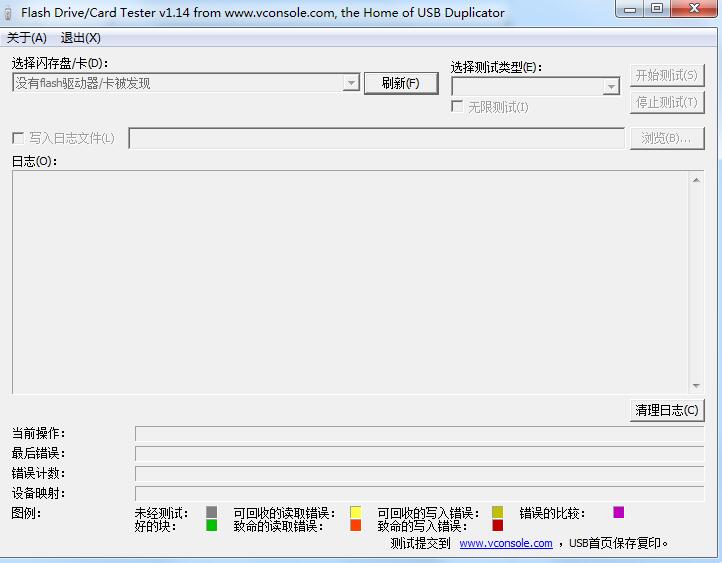Image resolution: width=722 pixels, height=563 pixels.
Task: Click the magenta 错误的比较 legend swatch
Action: click(619, 512)
